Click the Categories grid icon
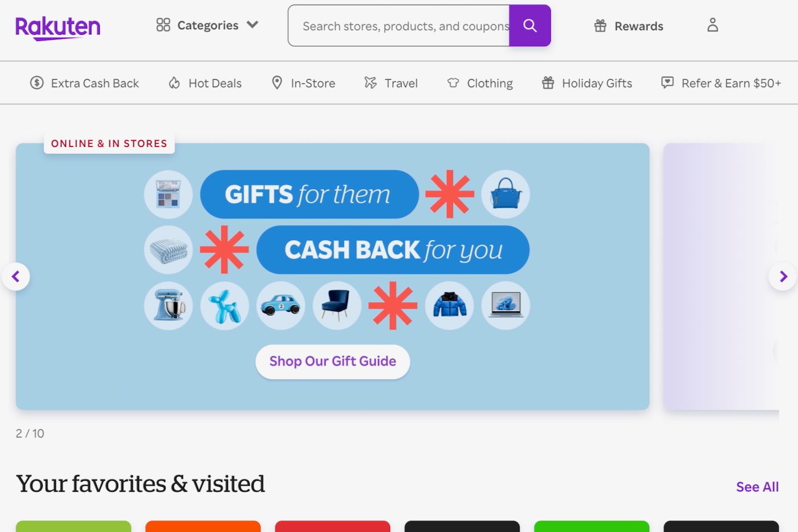Image resolution: width=798 pixels, height=532 pixels. point(163,25)
